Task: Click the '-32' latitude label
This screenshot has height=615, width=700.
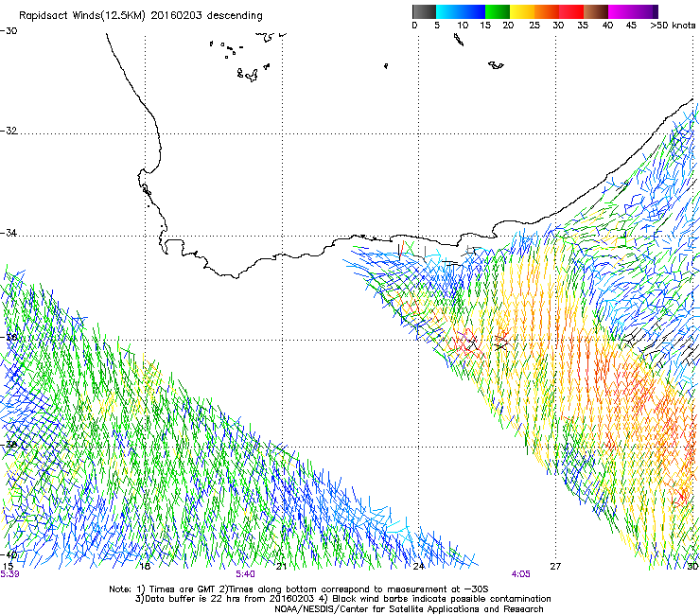Action: (x=9, y=131)
